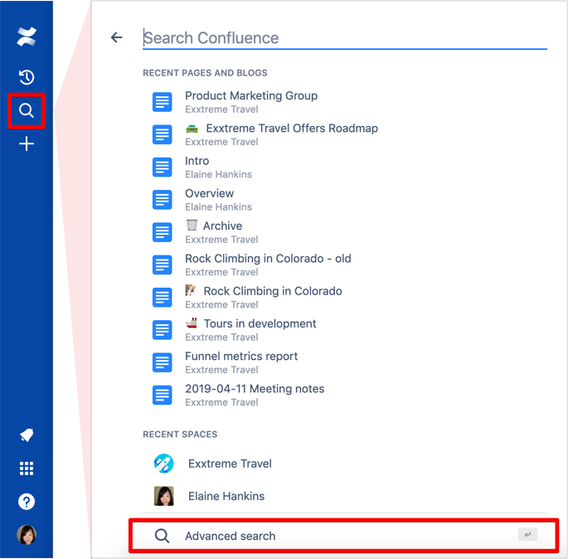Click the page icon beside Overview

162,200
